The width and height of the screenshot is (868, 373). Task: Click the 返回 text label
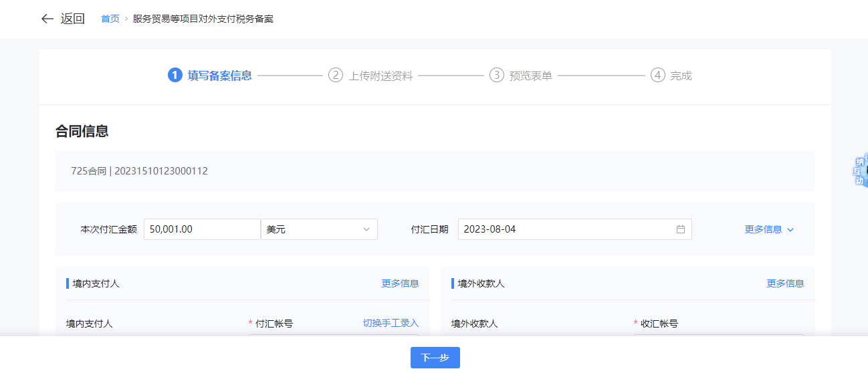(73, 19)
